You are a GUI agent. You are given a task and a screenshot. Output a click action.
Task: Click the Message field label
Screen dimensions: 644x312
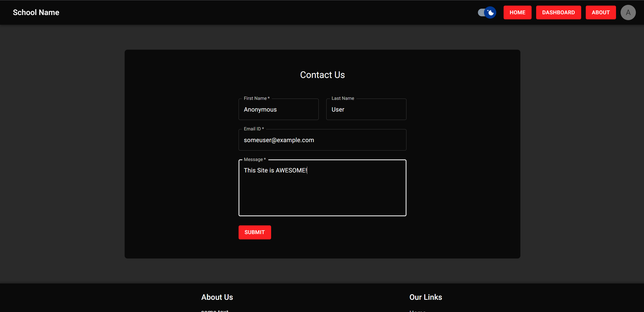(x=253, y=159)
